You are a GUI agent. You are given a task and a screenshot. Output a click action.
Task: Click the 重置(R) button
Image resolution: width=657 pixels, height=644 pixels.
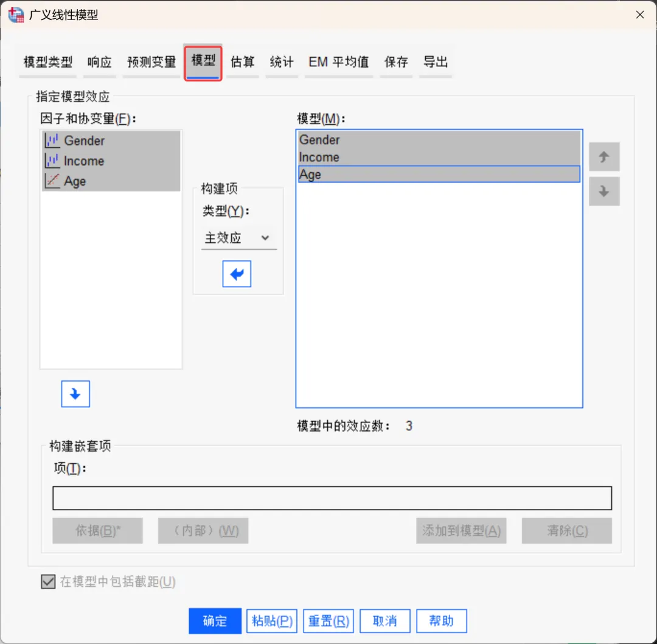328,620
